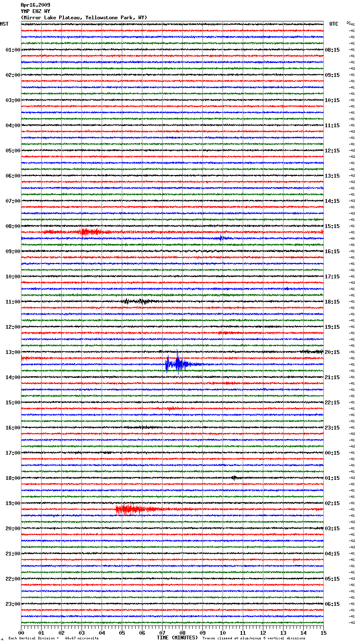Click the 13:15 UTC time label
The height and width of the screenshot is (644, 357).
click(332, 176)
